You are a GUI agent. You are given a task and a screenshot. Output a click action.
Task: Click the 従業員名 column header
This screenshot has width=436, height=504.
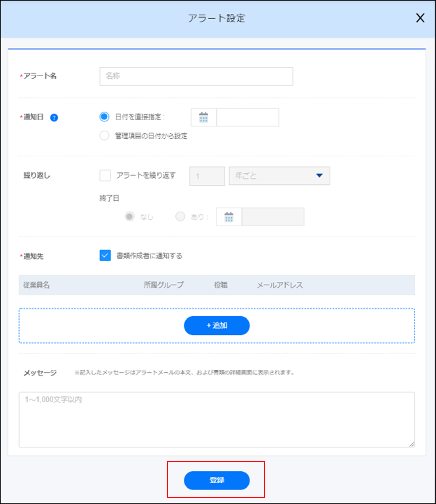[36, 285]
